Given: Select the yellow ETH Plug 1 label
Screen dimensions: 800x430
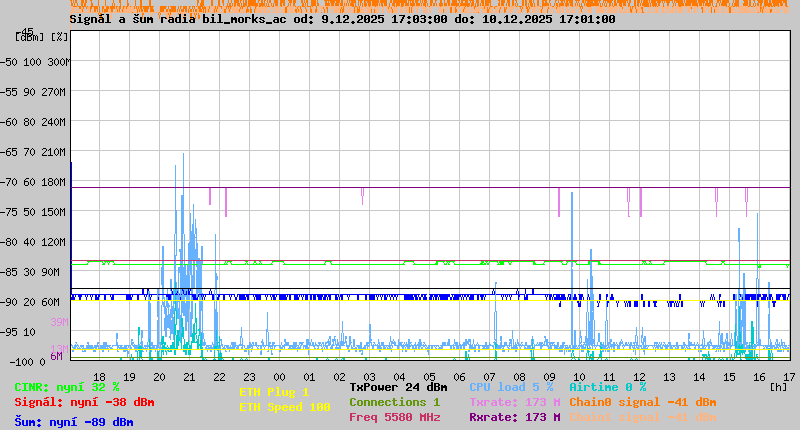Looking at the screenshot, I should pyautogui.click(x=274, y=392).
